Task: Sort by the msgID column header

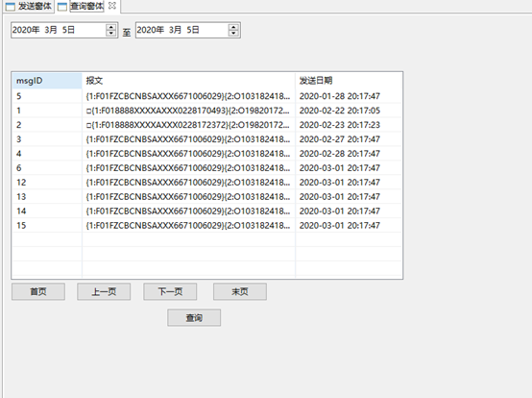Action: pyautogui.click(x=46, y=81)
